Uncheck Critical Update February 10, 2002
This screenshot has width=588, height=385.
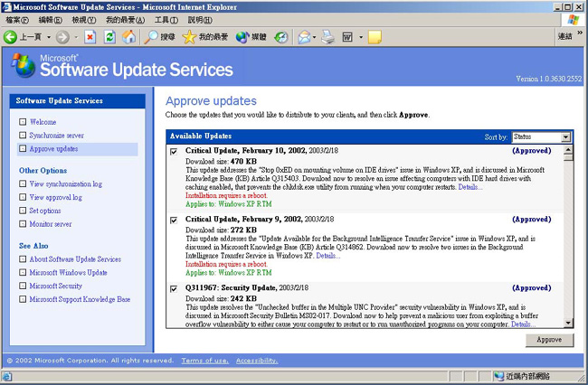174,151
